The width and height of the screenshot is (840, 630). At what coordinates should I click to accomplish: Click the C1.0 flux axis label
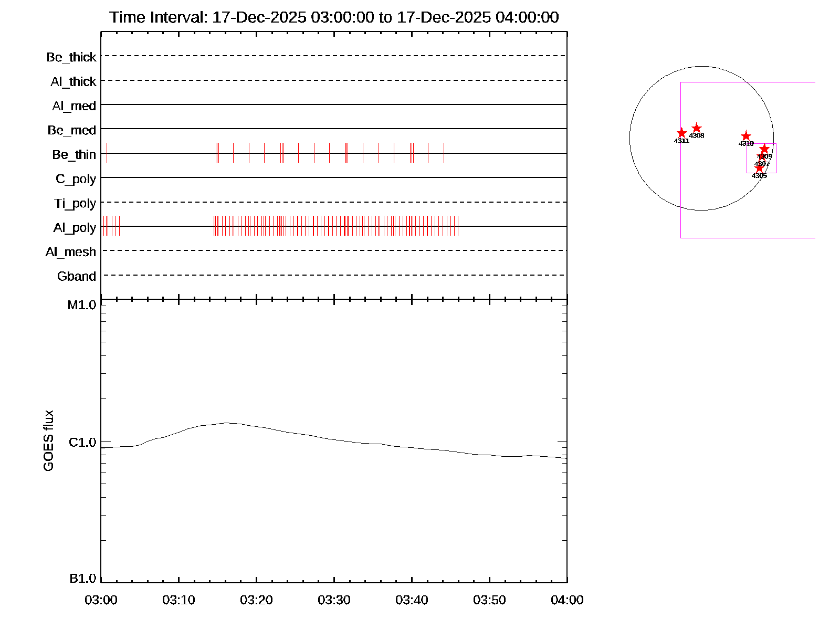pos(82,443)
